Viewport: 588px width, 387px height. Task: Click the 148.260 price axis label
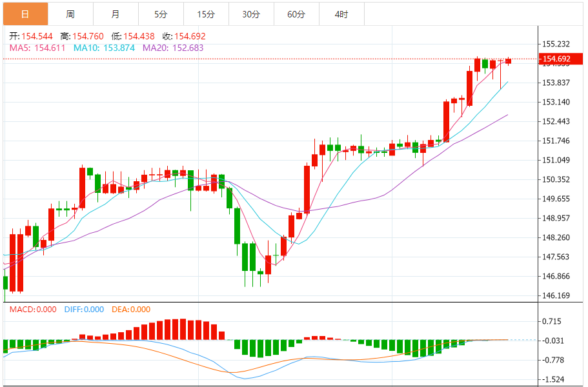click(x=556, y=237)
